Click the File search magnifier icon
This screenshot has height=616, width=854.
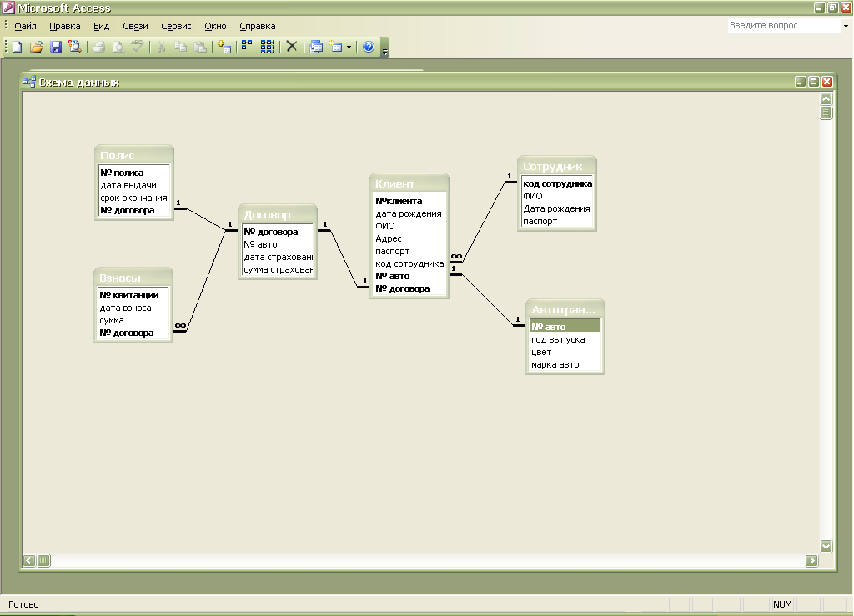pyautogui.click(x=74, y=47)
